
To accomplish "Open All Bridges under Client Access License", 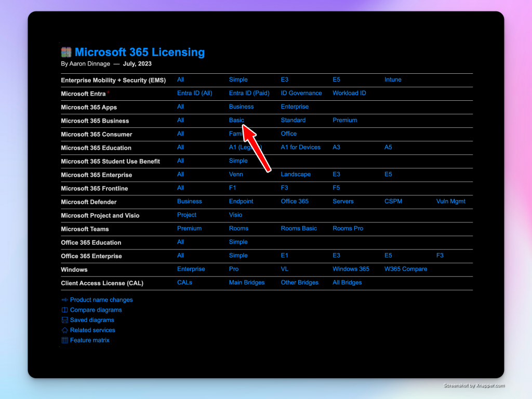I will pyautogui.click(x=347, y=282).
